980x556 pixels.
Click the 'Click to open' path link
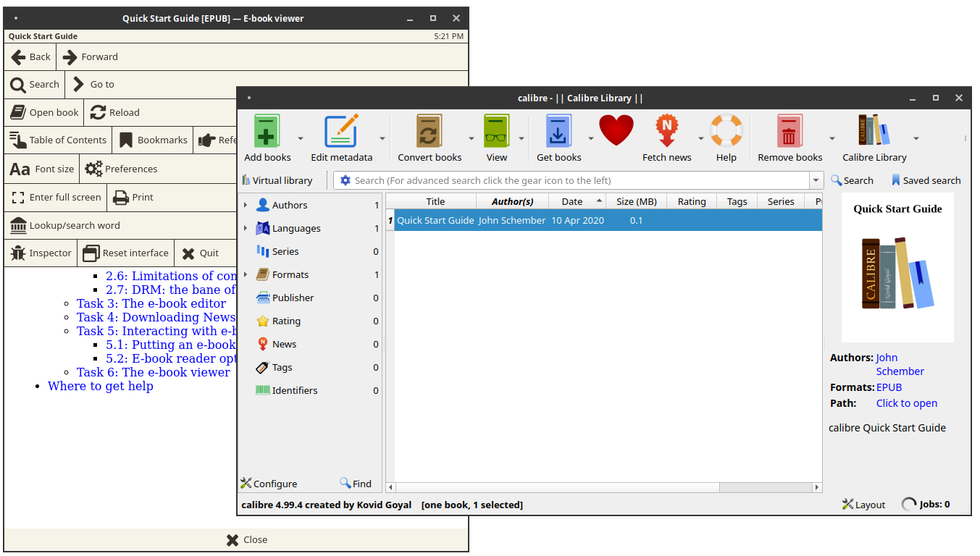pos(906,403)
